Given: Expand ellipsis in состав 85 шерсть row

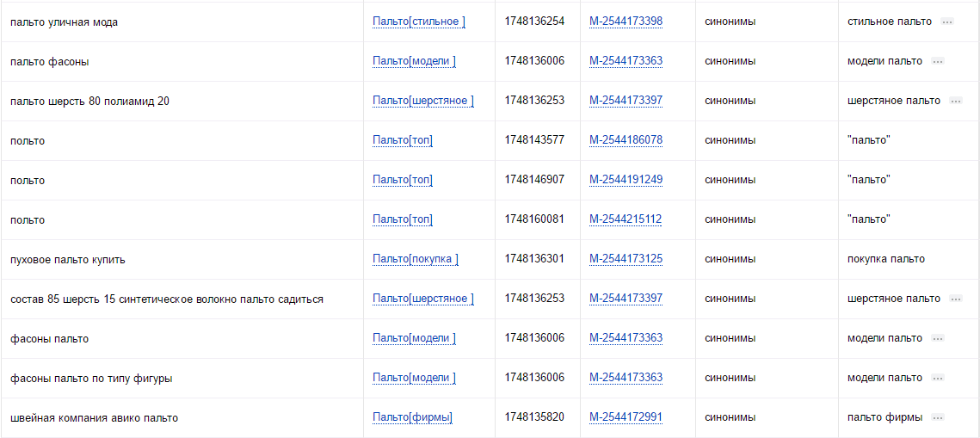Looking at the screenshot, I should (x=956, y=299).
